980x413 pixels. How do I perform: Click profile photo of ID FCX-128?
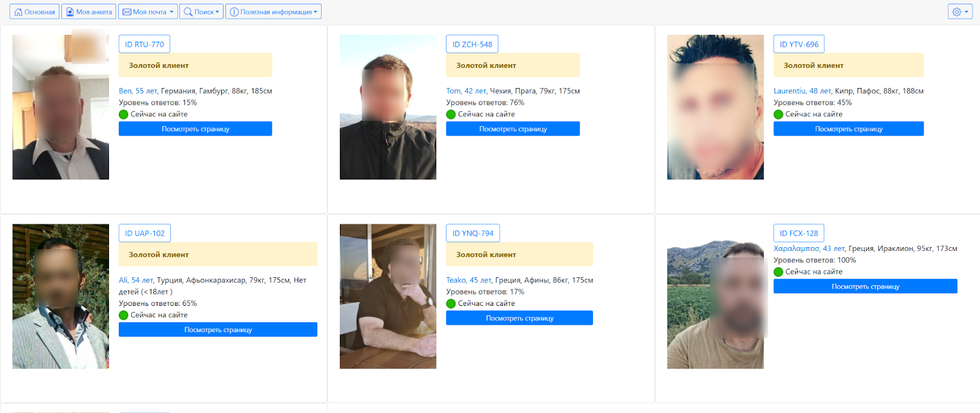pos(715,296)
